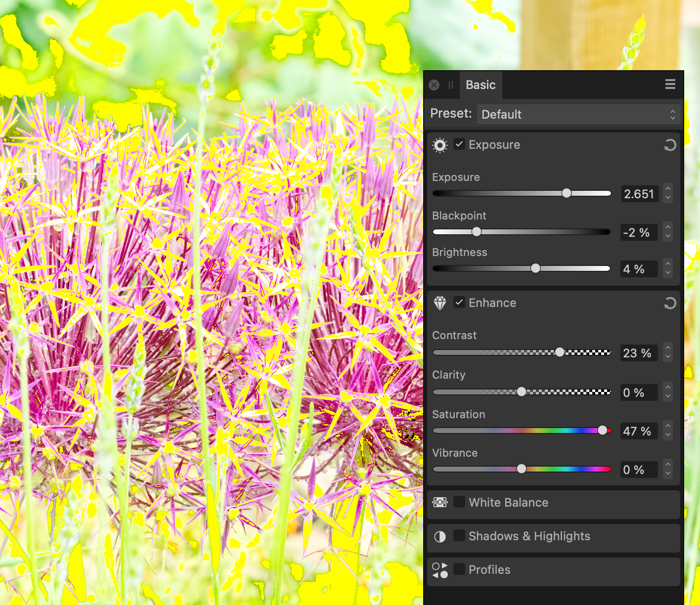The image size is (700, 605).
Task: Click the Shadows & Highlights half-circle icon
Action: 439,537
